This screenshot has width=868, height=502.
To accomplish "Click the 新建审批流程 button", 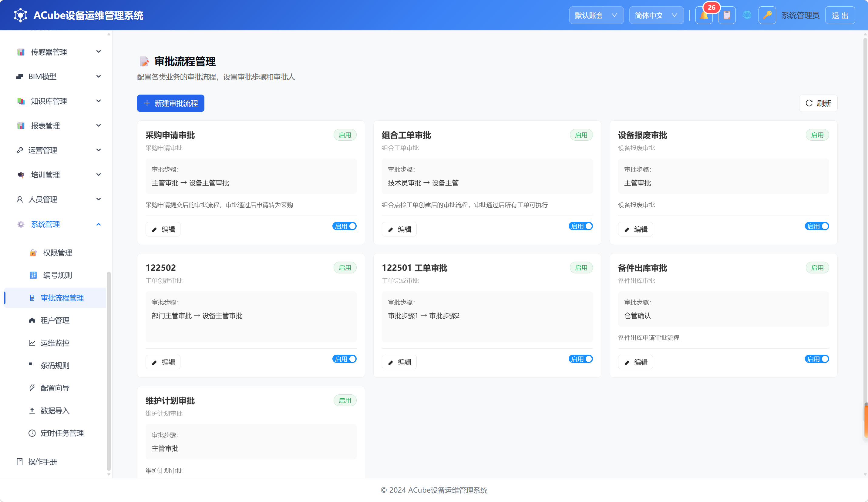I will click(x=170, y=103).
